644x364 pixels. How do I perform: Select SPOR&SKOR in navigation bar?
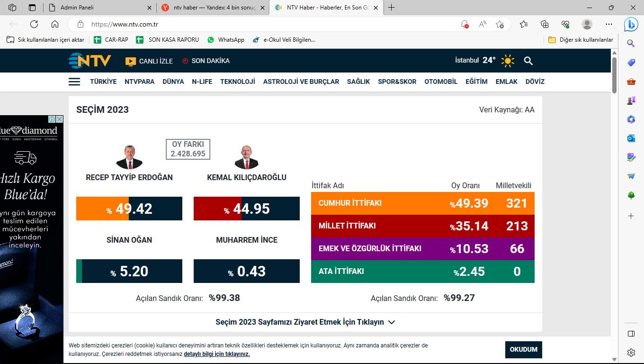[x=397, y=82]
